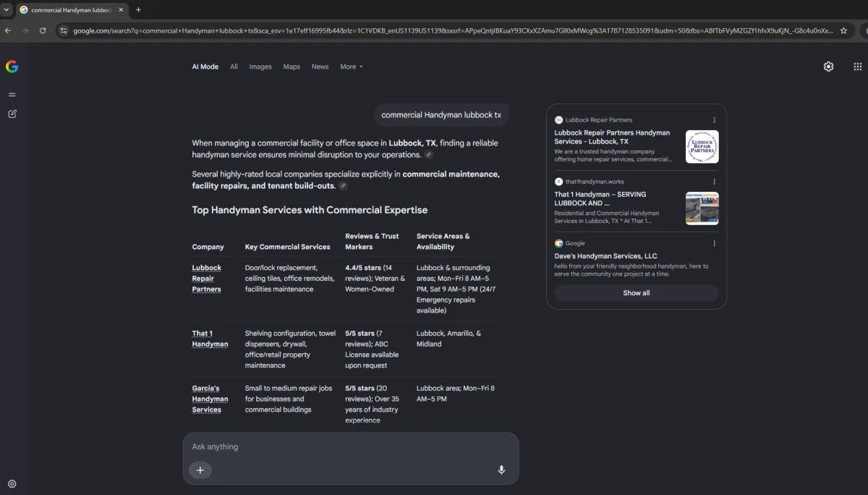Viewport: 868px width, 495px height.
Task: Click Lubbock Repair Partners logo thumbnail
Action: [702, 147]
